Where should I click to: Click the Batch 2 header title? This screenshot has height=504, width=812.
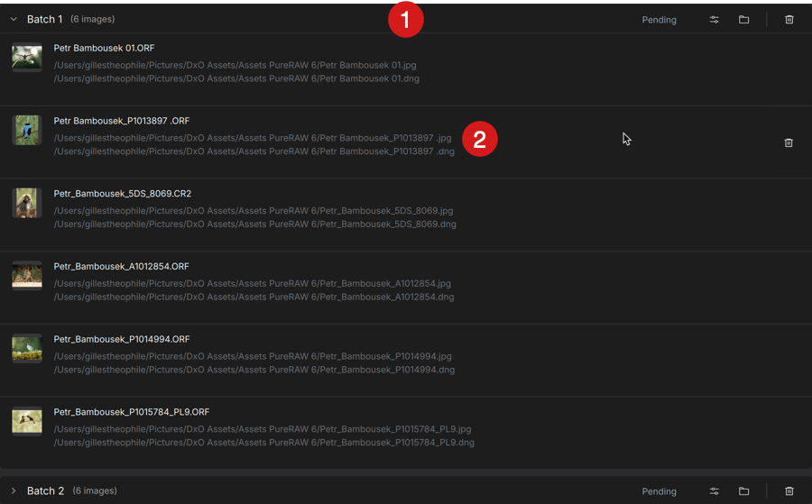click(46, 490)
